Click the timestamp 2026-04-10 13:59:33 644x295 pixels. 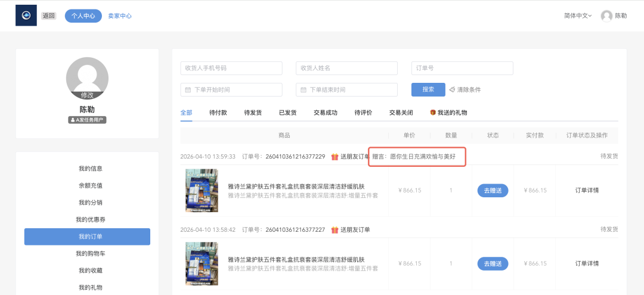208,156
